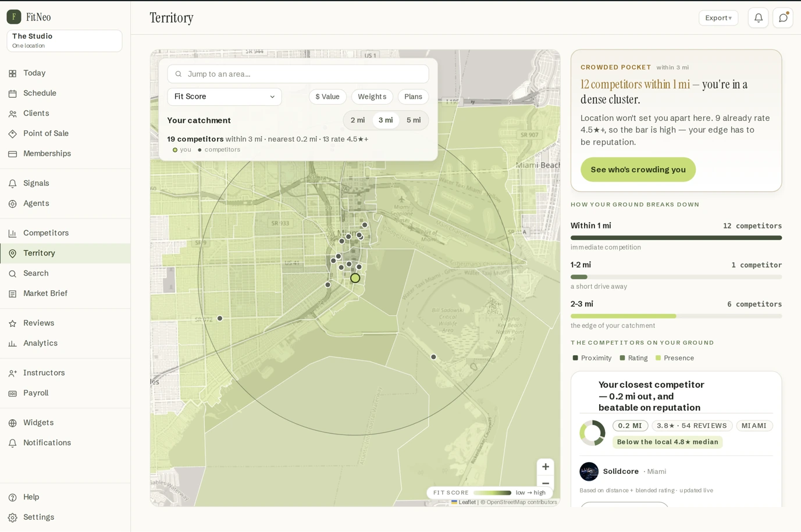Click the FitNeo logo icon
Image resolution: width=801 pixels, height=532 pixels.
(14, 17)
